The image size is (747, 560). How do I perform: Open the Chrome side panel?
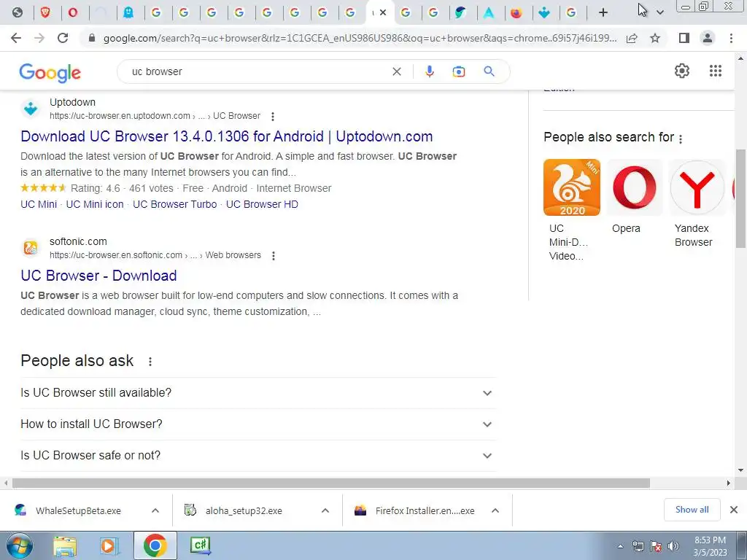684,38
